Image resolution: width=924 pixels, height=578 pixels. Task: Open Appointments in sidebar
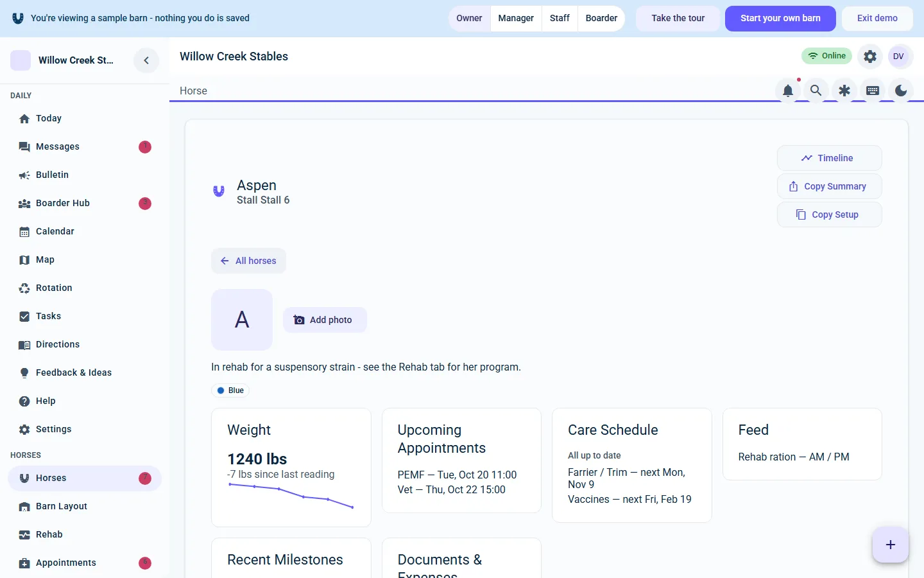point(85,563)
